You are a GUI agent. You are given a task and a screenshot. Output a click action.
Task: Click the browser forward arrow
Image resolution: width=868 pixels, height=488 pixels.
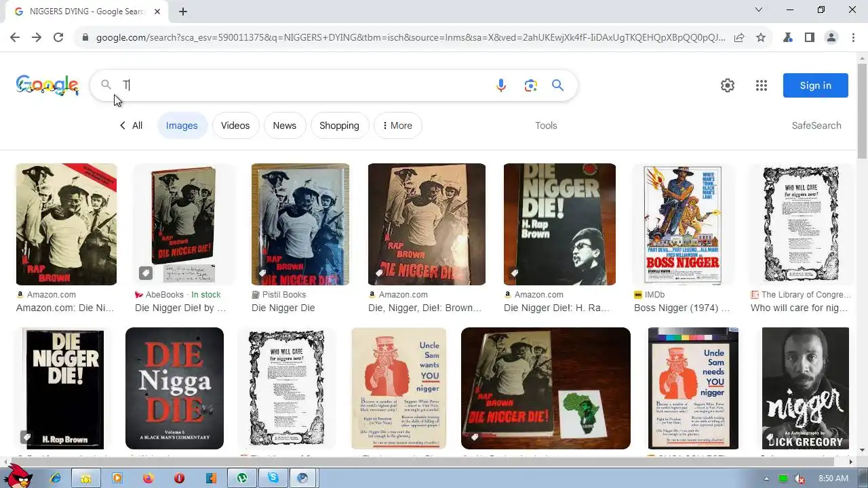pyautogui.click(x=37, y=37)
